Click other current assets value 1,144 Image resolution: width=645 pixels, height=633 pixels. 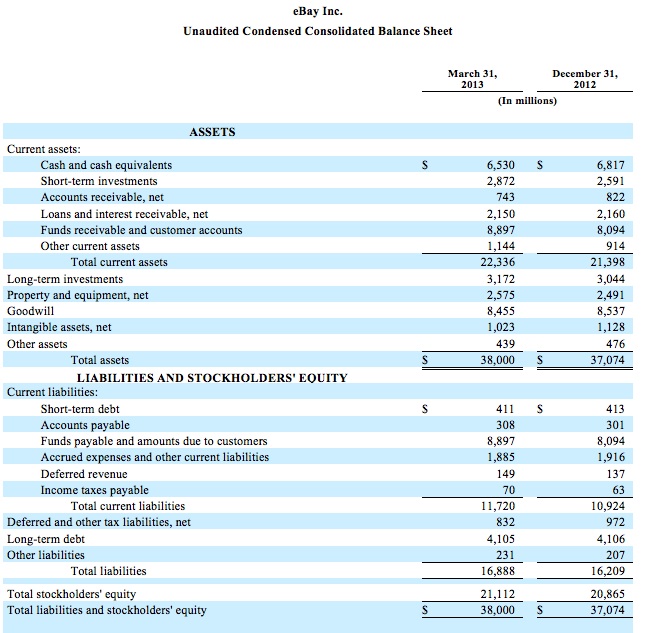point(501,246)
